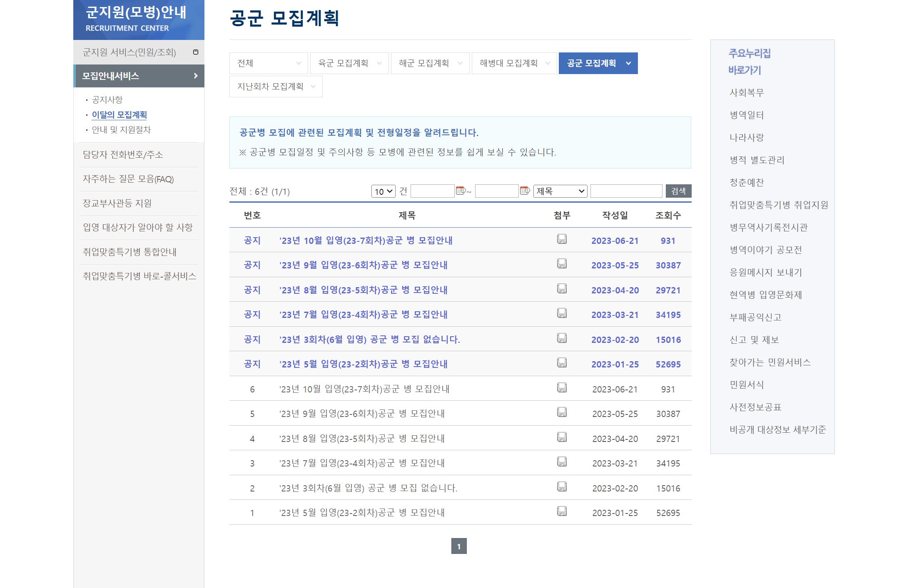The height and width of the screenshot is (588, 914).
Task: Download attachment in row number 4
Action: point(562,437)
